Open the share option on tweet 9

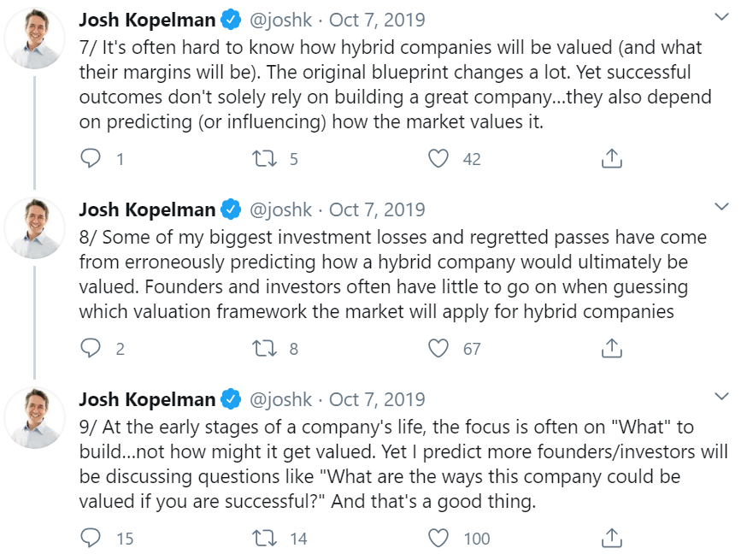tap(611, 539)
